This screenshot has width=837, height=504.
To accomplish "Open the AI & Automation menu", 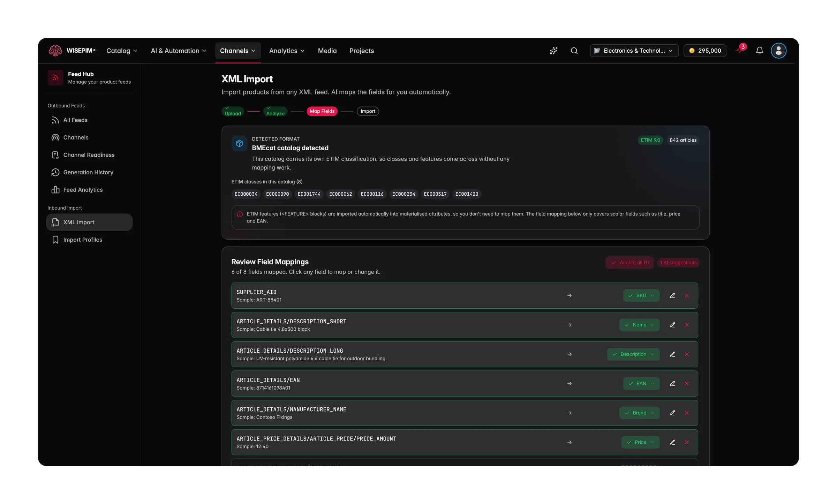I will 178,51.
